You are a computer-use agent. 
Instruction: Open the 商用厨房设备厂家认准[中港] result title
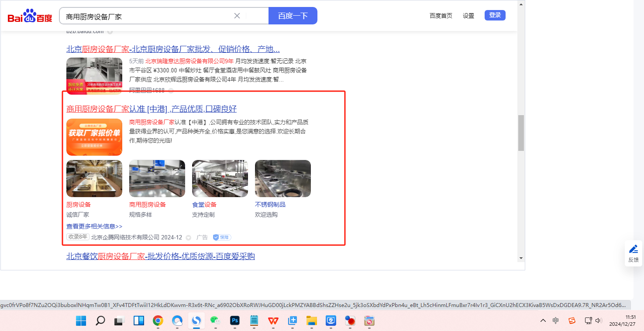152,109
